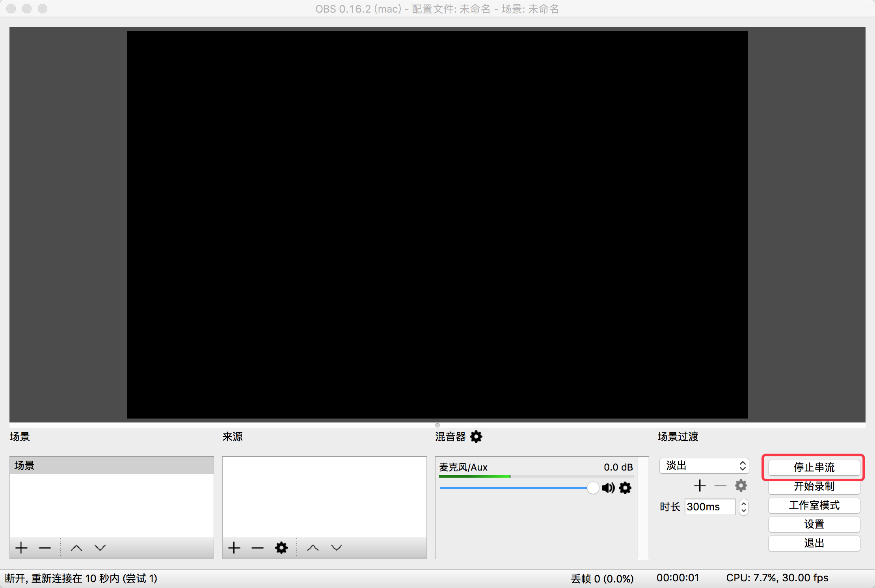This screenshot has height=588, width=875.
Task: Open mixer settings gear next to 混音器
Action: coord(476,437)
